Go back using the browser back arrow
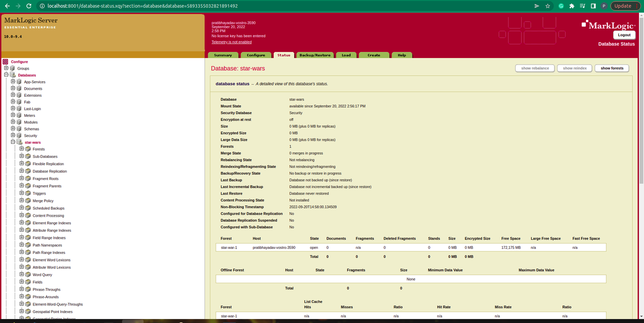The image size is (644, 323). (x=7, y=6)
